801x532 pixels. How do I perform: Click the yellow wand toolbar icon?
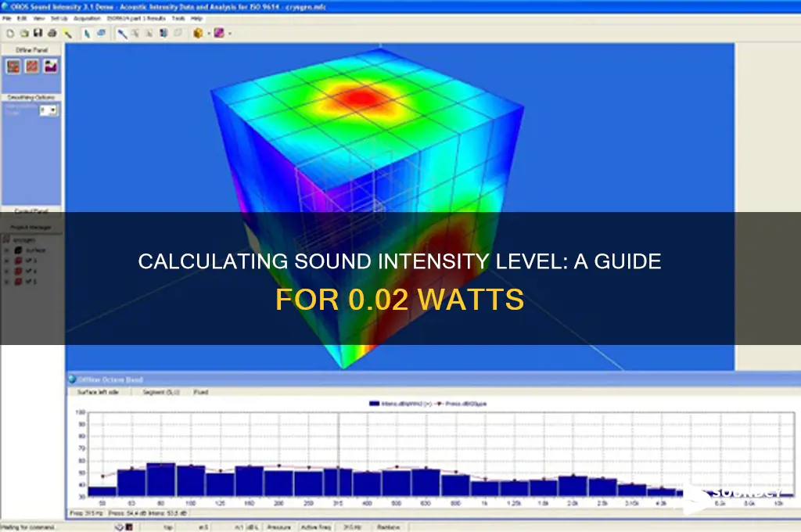click(x=67, y=34)
